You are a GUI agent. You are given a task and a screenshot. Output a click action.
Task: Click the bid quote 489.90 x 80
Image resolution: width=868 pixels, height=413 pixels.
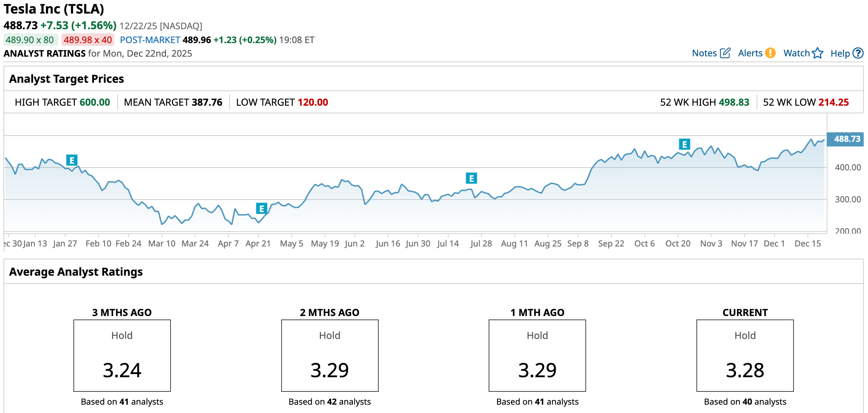(30, 40)
